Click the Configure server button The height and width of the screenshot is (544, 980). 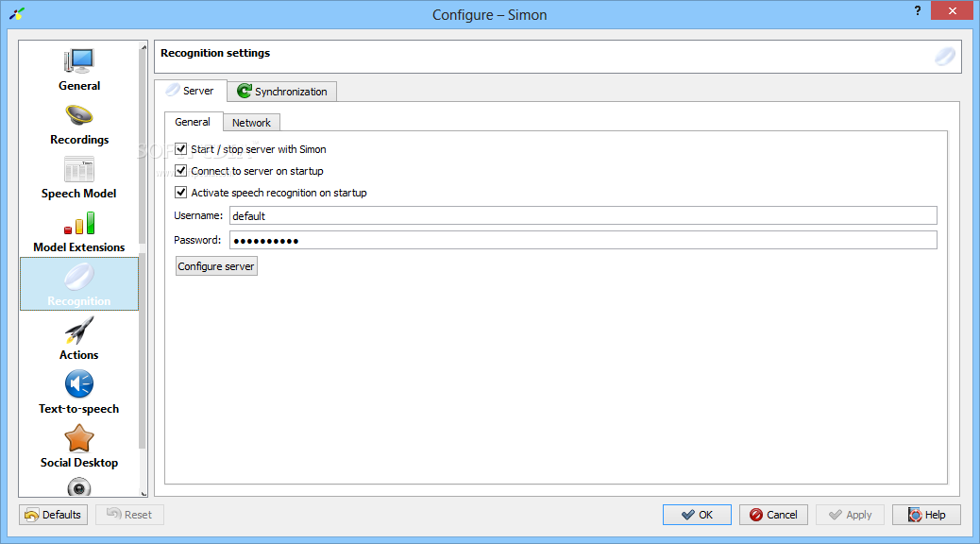[216, 266]
